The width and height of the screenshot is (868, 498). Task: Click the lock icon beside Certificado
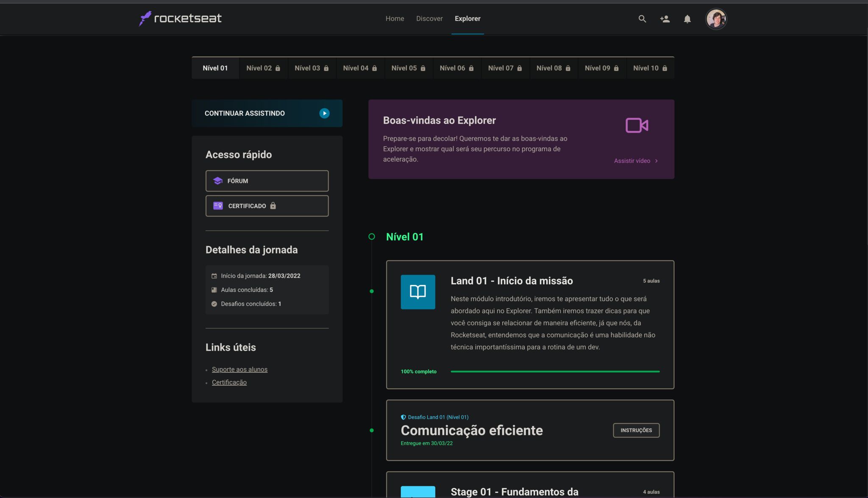273,206
